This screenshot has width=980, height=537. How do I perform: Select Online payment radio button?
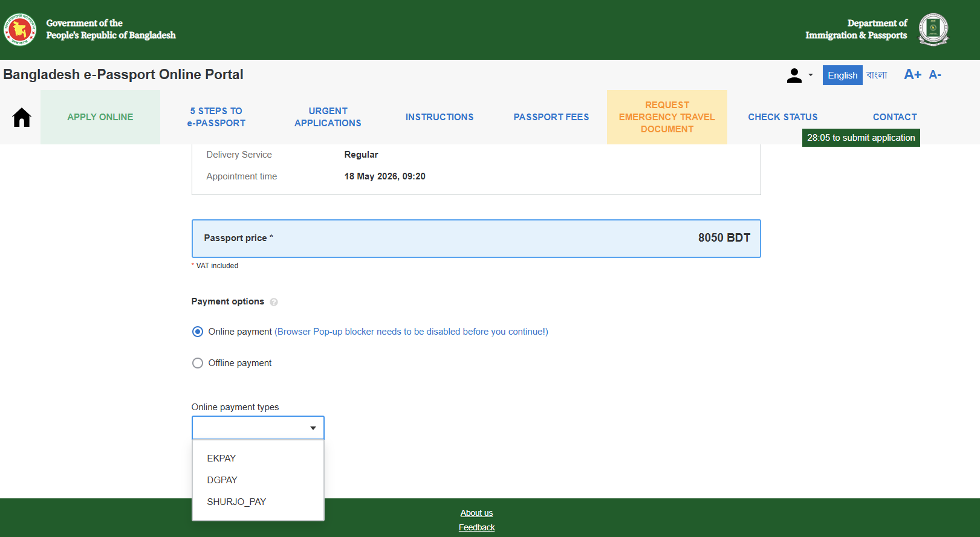tap(198, 332)
